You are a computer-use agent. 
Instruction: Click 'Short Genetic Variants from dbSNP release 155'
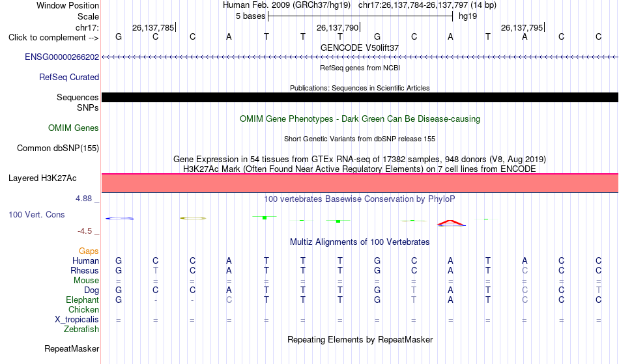360,139
